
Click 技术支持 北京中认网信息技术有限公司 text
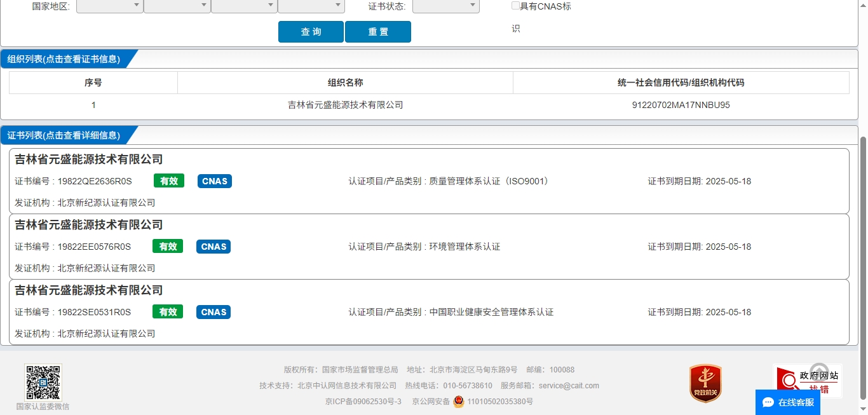click(x=328, y=386)
